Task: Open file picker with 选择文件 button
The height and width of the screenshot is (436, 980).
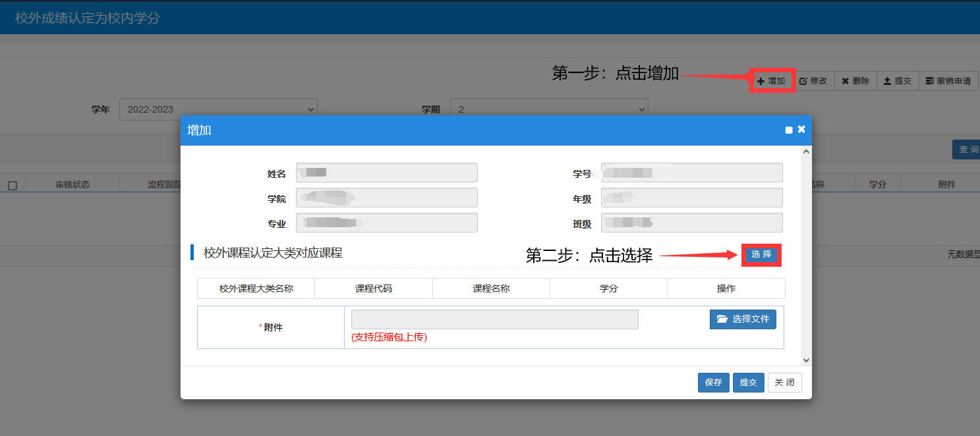Action: click(743, 319)
